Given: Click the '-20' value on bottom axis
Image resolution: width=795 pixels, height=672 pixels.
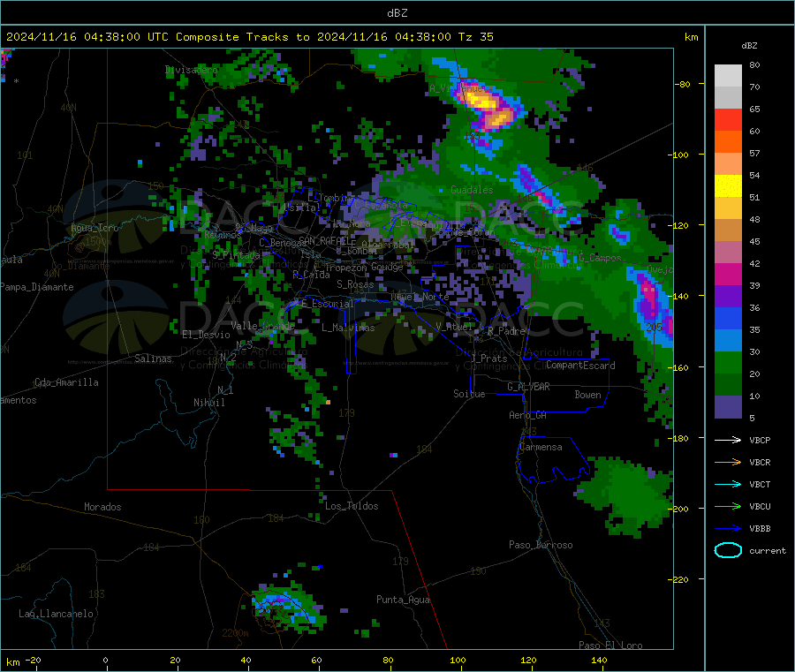Looking at the screenshot, I should (x=34, y=661).
